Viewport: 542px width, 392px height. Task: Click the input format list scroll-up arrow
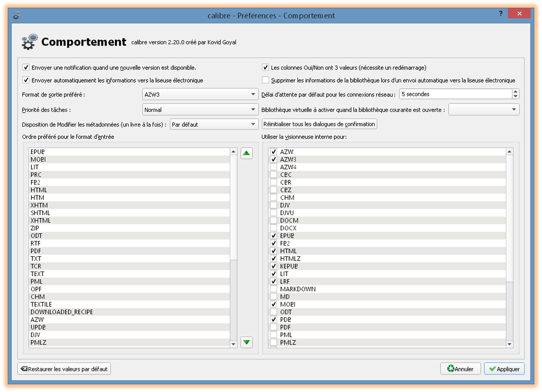click(233, 152)
